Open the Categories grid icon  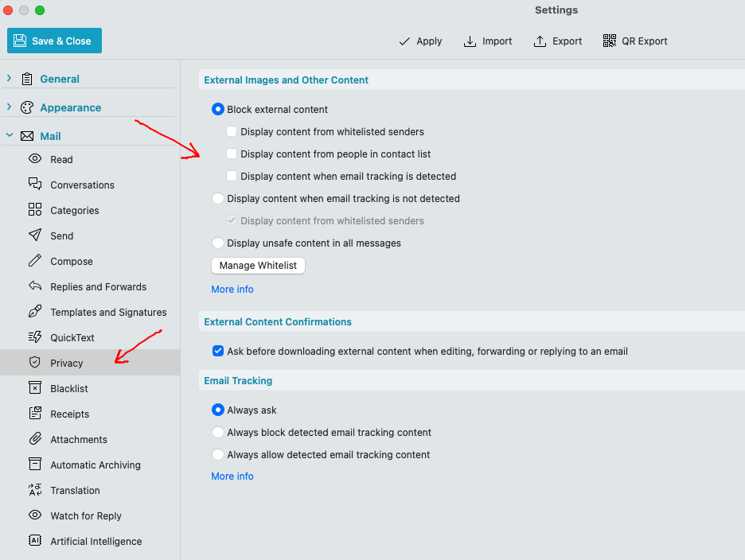35,209
